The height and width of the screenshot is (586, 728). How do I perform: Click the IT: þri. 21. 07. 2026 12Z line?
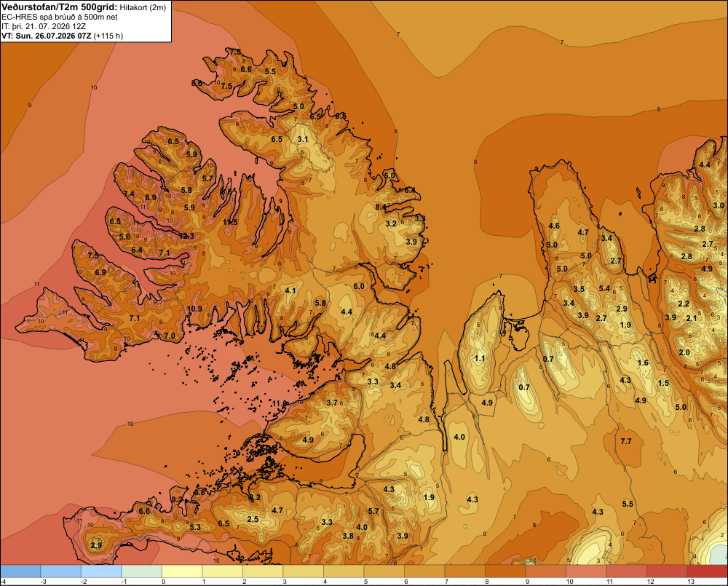(x=43, y=26)
